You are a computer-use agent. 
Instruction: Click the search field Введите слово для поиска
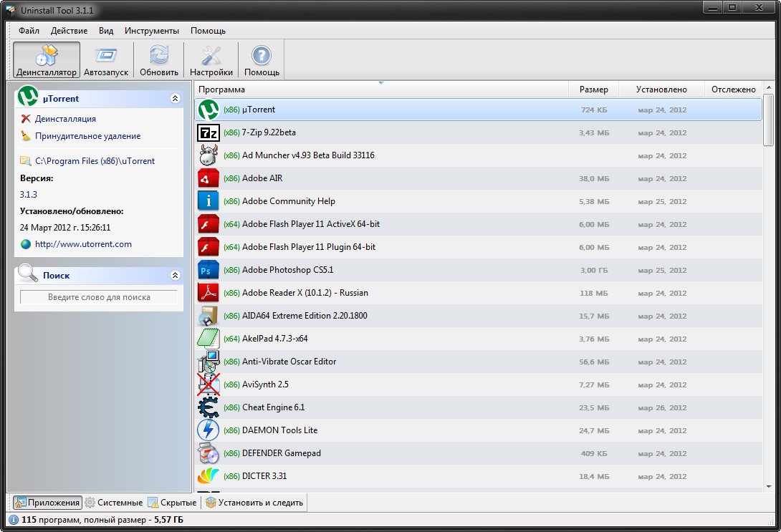(99, 297)
